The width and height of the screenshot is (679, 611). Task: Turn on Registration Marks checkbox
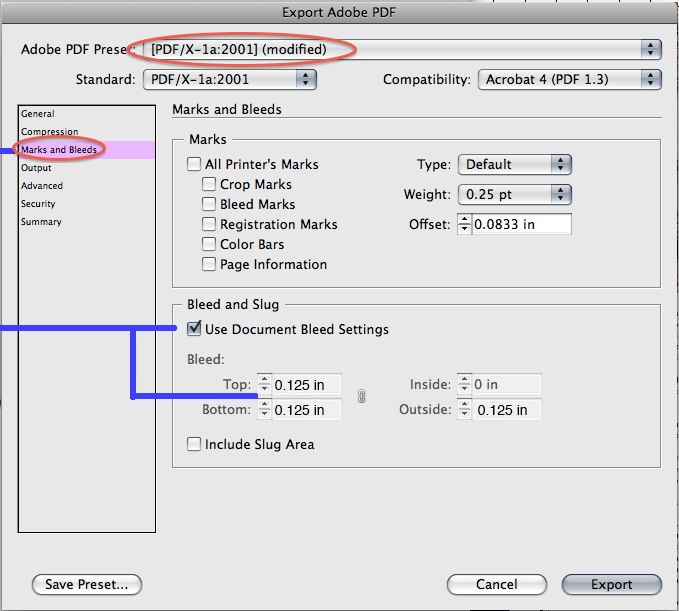pos(209,225)
